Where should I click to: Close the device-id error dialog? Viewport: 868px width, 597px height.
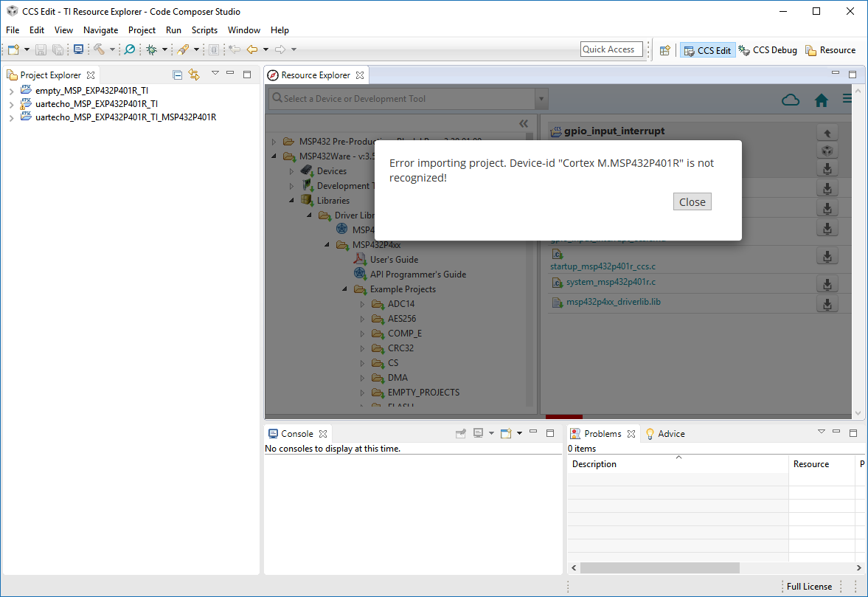click(x=692, y=201)
